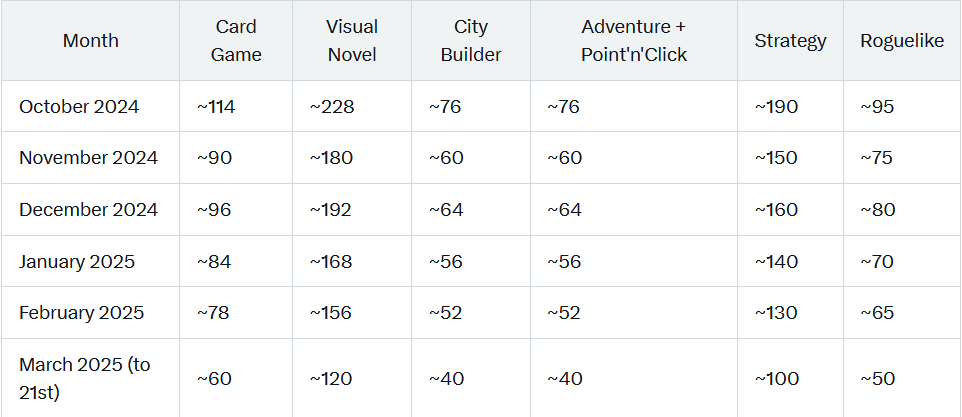Click the Month column header
This screenshot has height=417, width=962.
coord(90,41)
